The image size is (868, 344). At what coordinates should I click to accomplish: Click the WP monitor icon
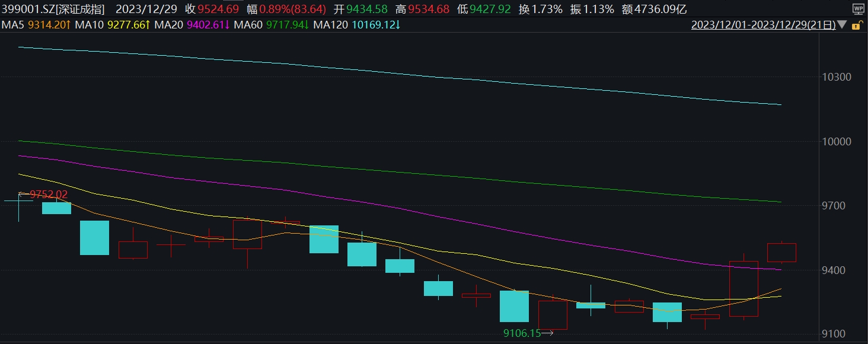(858, 9)
